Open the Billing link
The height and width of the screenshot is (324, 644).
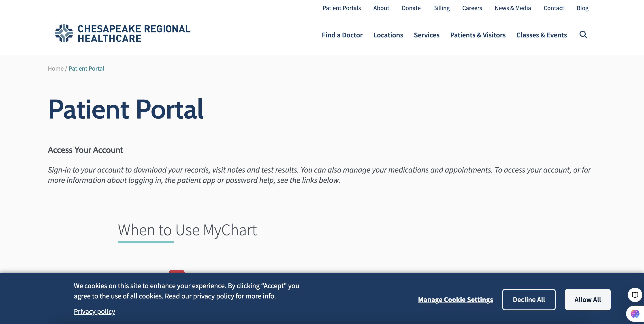coord(441,8)
